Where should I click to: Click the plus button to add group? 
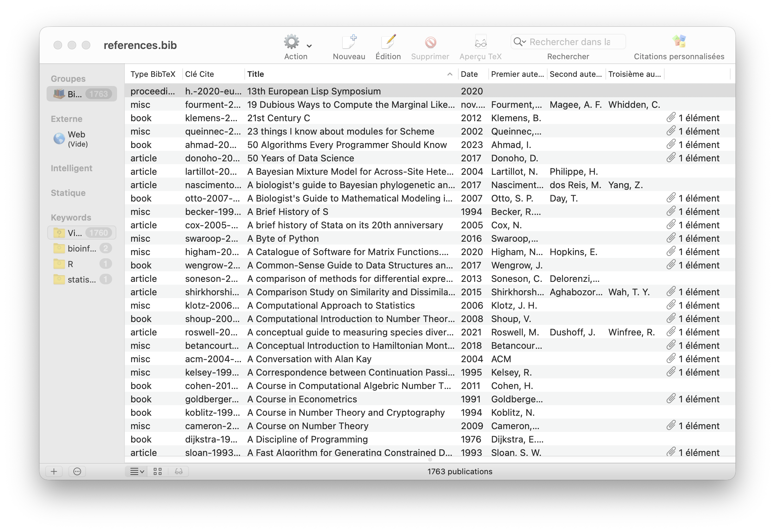pyautogui.click(x=54, y=471)
